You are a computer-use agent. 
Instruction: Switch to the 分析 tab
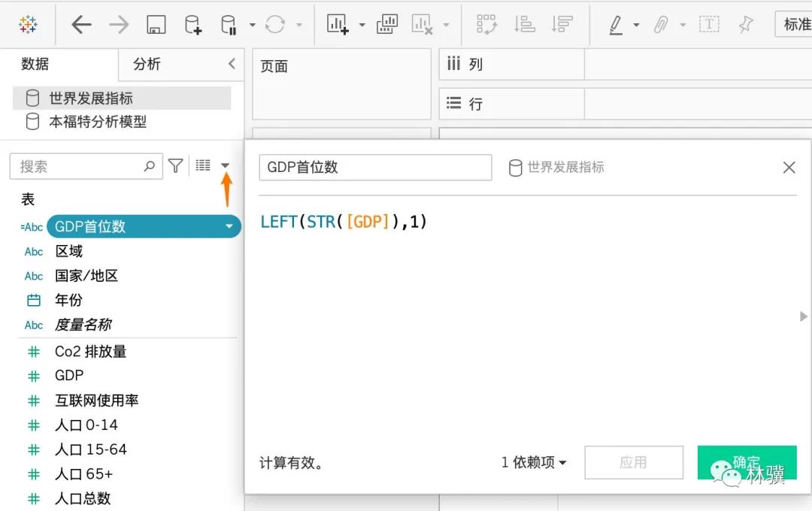[147, 64]
